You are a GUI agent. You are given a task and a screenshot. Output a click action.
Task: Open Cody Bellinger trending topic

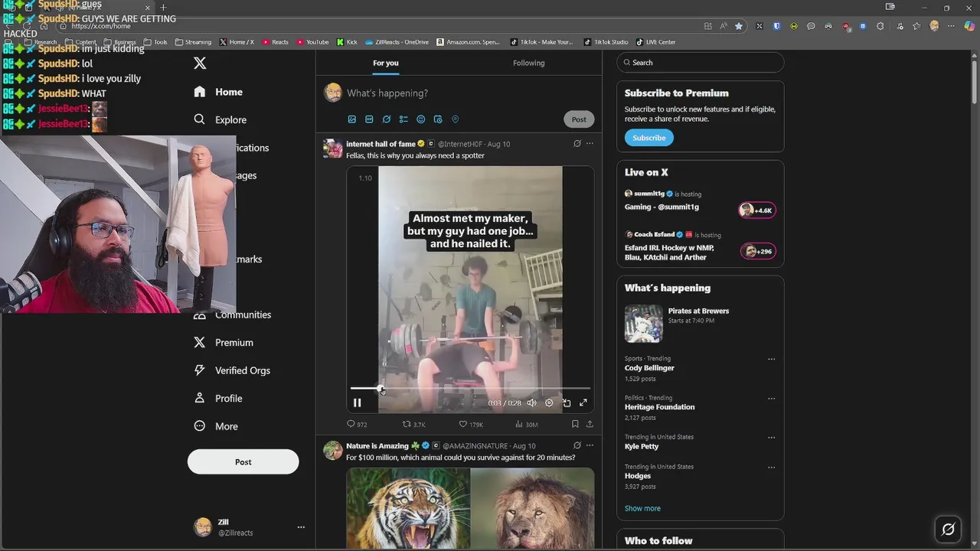click(x=649, y=368)
